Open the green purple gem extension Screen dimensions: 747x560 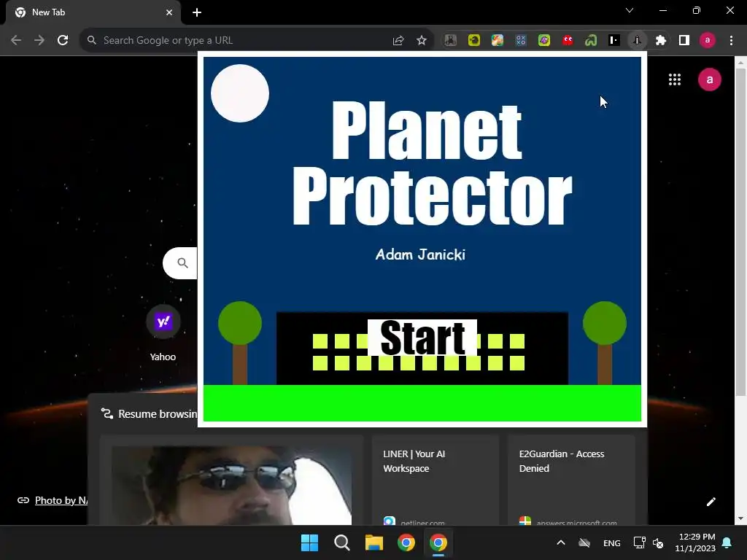coord(544,41)
